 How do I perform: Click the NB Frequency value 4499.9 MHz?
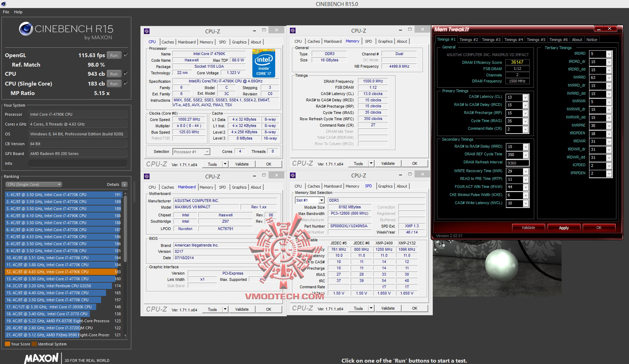pos(399,66)
